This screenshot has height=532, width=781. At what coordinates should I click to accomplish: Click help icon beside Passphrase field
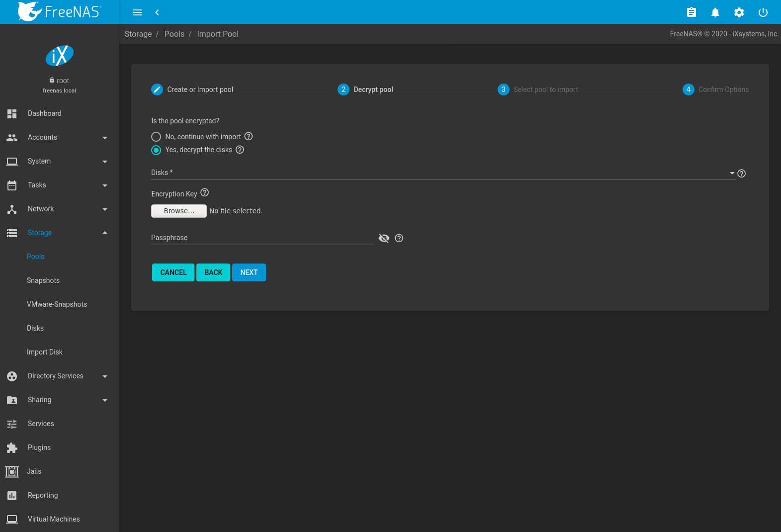pos(399,238)
